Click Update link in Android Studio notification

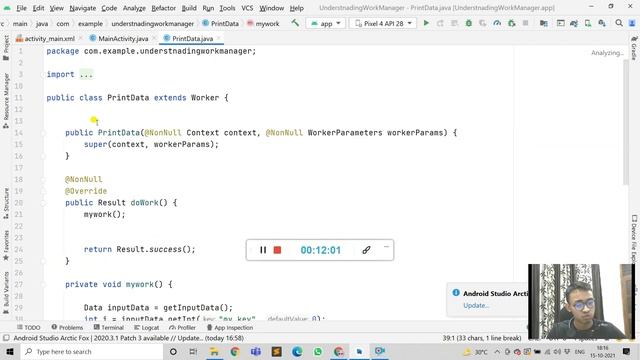476,305
